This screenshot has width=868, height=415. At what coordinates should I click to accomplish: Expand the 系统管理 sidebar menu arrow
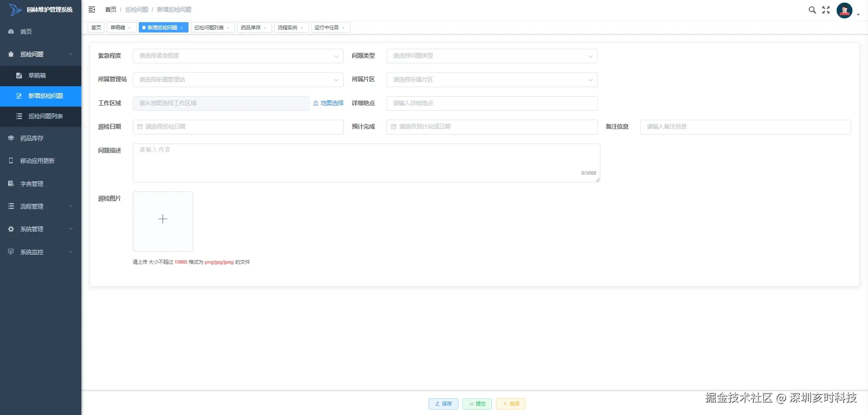point(71,229)
